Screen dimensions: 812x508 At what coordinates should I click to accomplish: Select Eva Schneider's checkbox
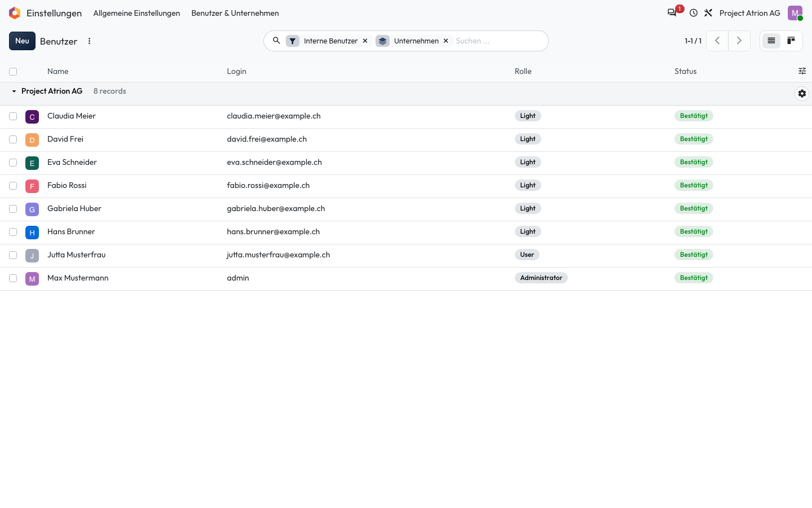(13, 163)
